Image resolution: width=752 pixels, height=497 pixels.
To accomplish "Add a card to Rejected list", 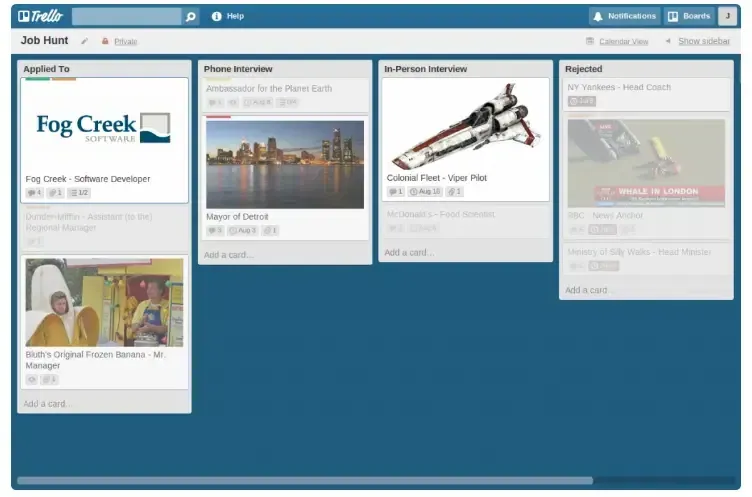I will 589,290.
